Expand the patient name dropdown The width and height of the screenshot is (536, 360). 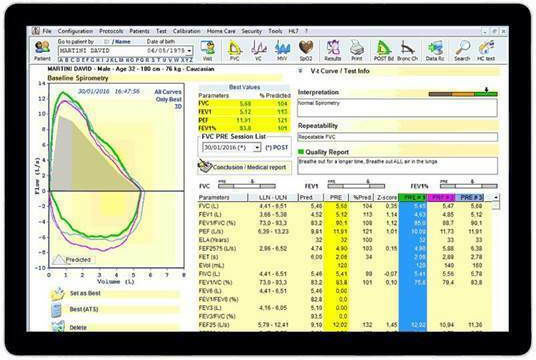[189, 51]
